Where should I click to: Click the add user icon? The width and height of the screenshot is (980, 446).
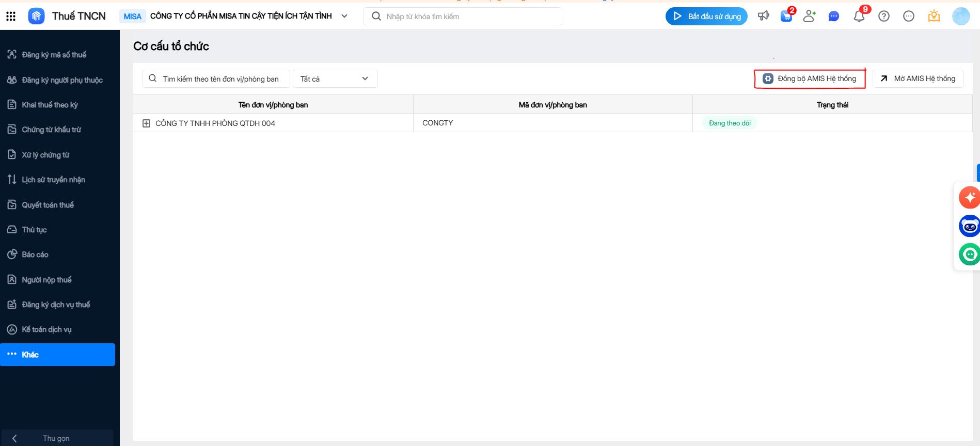click(810, 17)
